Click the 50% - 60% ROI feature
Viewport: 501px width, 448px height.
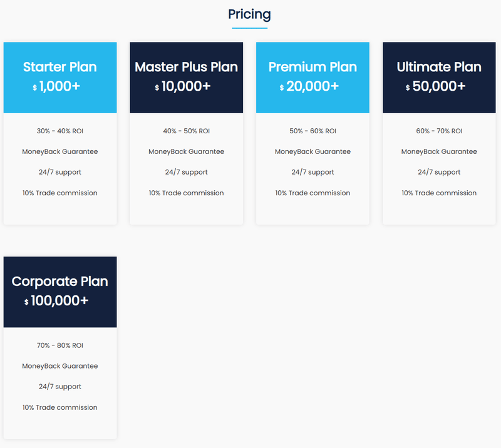click(x=312, y=131)
